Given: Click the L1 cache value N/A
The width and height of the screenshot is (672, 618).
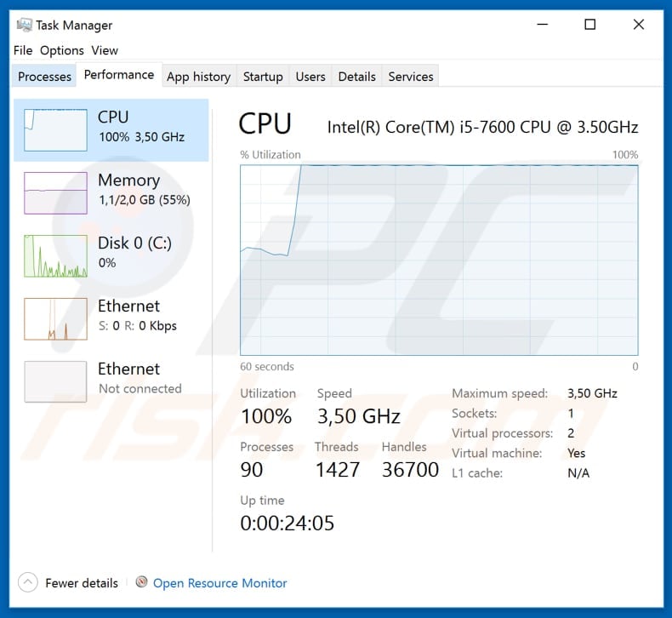Looking at the screenshot, I should coord(578,473).
